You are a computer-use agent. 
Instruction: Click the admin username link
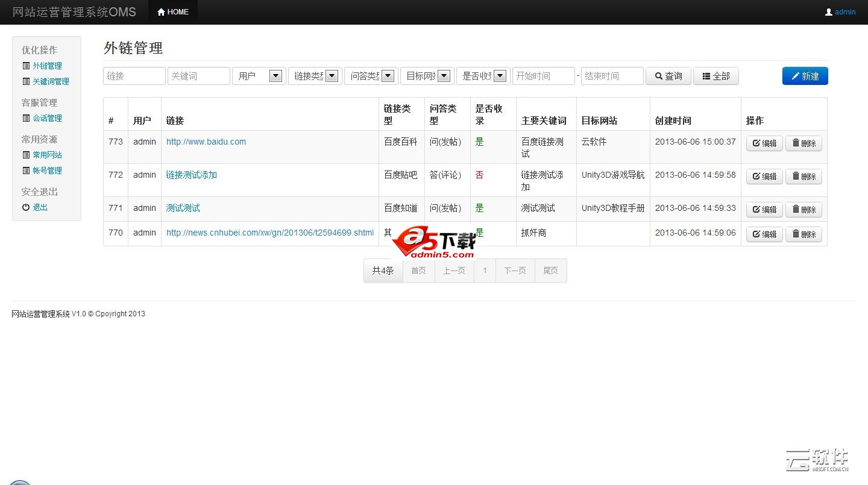coord(845,12)
